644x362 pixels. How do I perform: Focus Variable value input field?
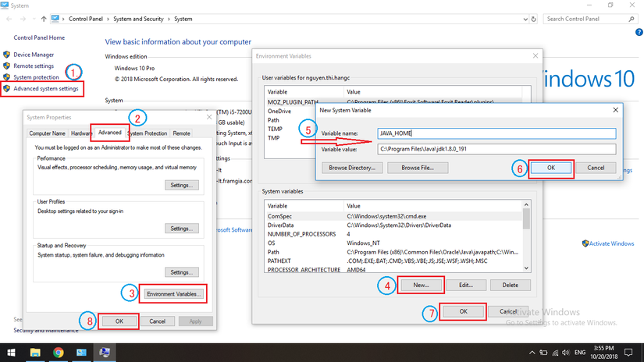(x=496, y=149)
